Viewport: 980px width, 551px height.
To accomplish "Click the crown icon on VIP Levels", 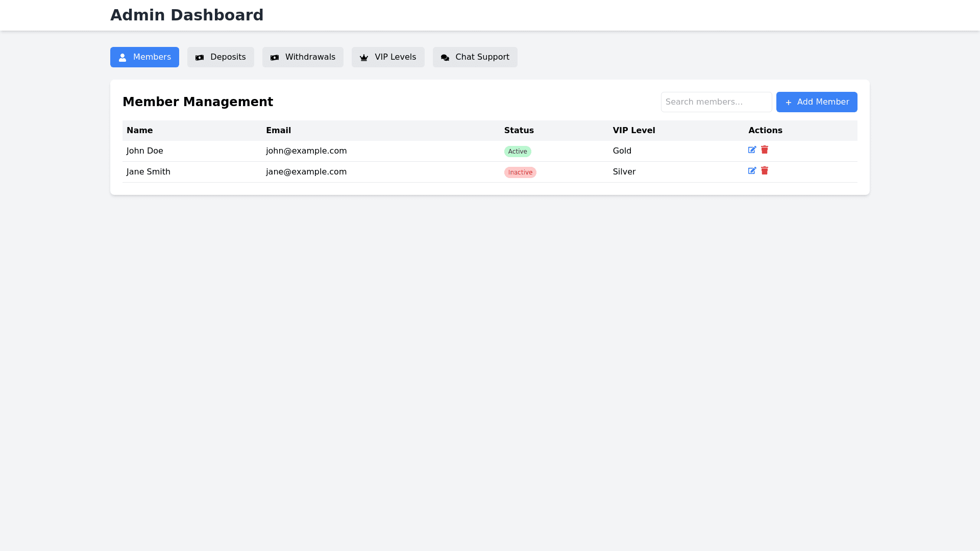I will (x=364, y=58).
